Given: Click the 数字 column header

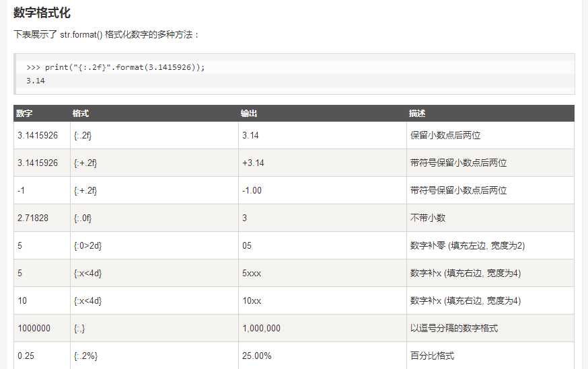Looking at the screenshot, I should [x=24, y=114].
